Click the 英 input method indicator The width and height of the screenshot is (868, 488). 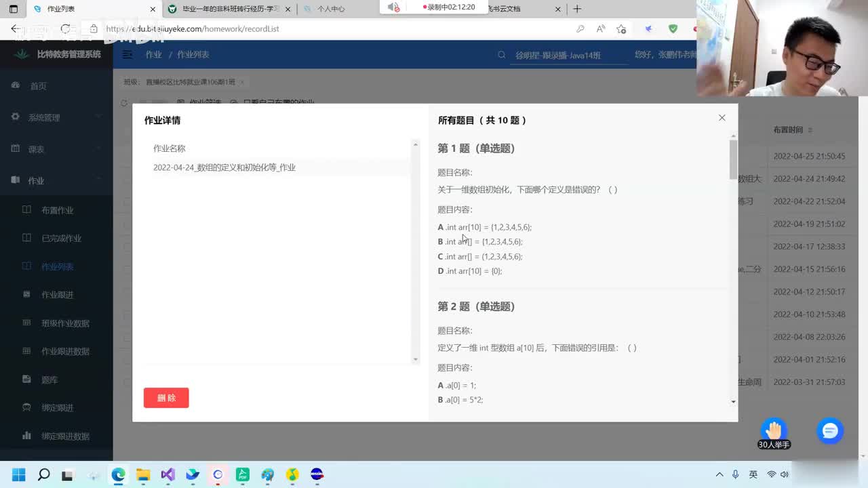point(753,474)
